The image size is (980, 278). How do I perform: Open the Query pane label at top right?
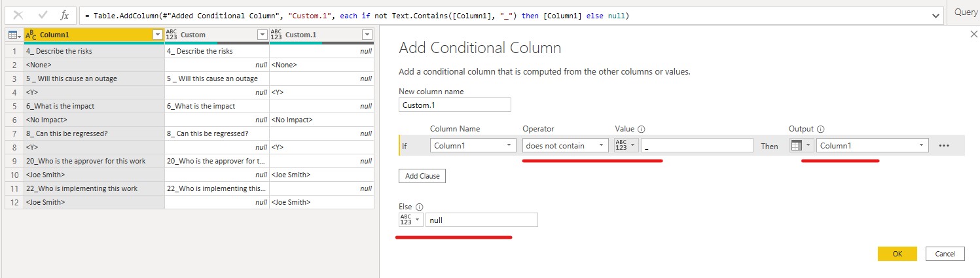click(x=966, y=12)
